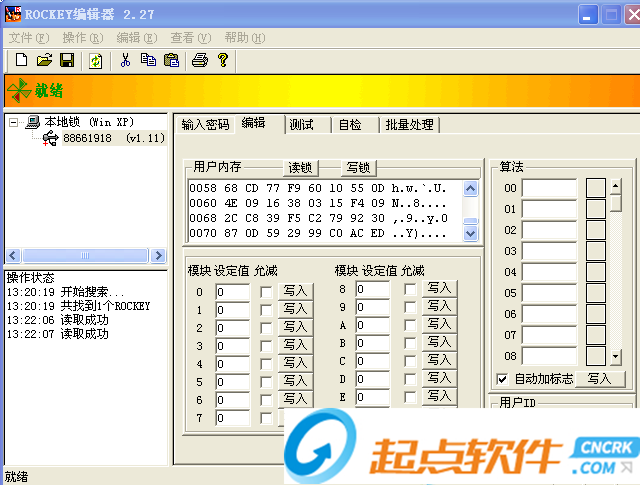Toggle 允减 checkbox for module 7

coord(266,418)
